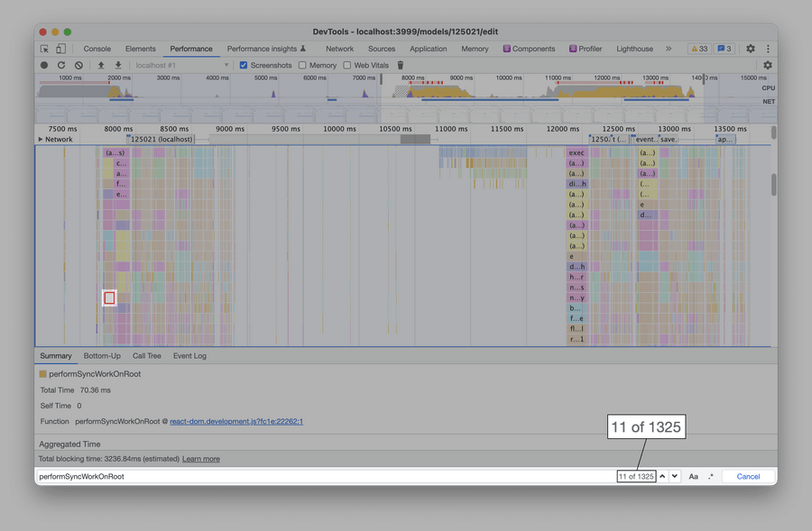Select the 'h...r' flame chart entry
The height and width of the screenshot is (531, 812).
[577, 277]
